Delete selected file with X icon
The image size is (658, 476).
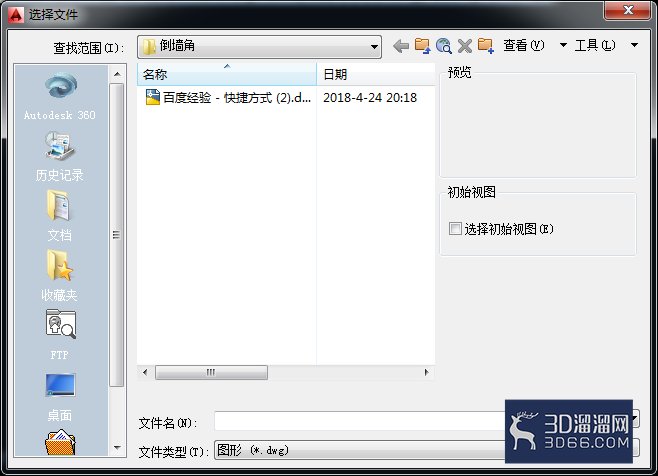coord(465,46)
